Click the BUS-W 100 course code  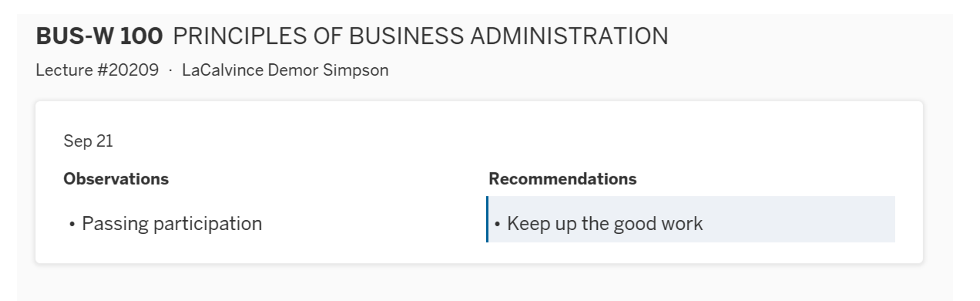click(x=99, y=36)
